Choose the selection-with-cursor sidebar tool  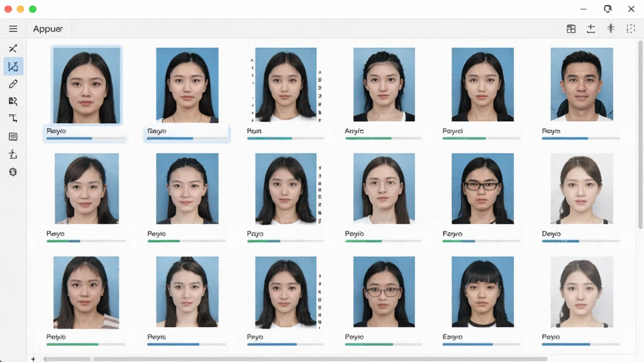13,101
